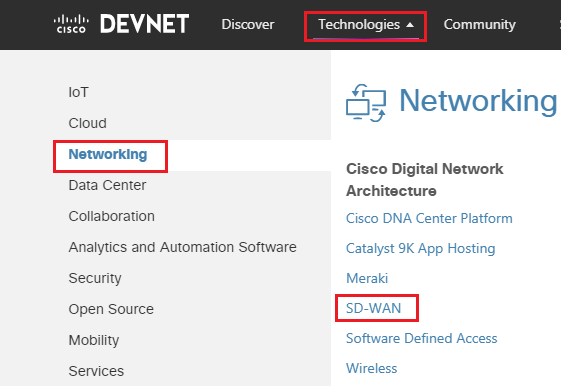
Task: Click the large Networking heading
Action: [478, 101]
